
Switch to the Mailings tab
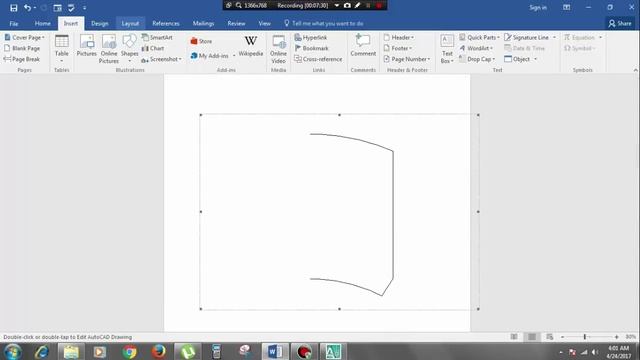(203, 24)
